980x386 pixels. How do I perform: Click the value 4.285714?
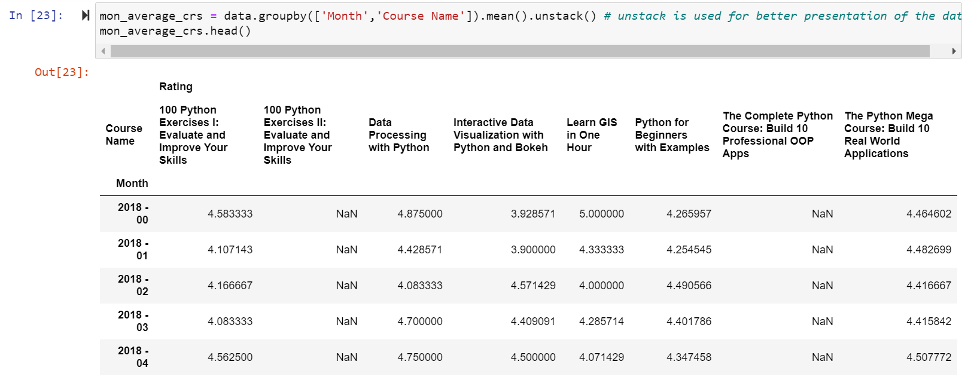tap(601, 321)
